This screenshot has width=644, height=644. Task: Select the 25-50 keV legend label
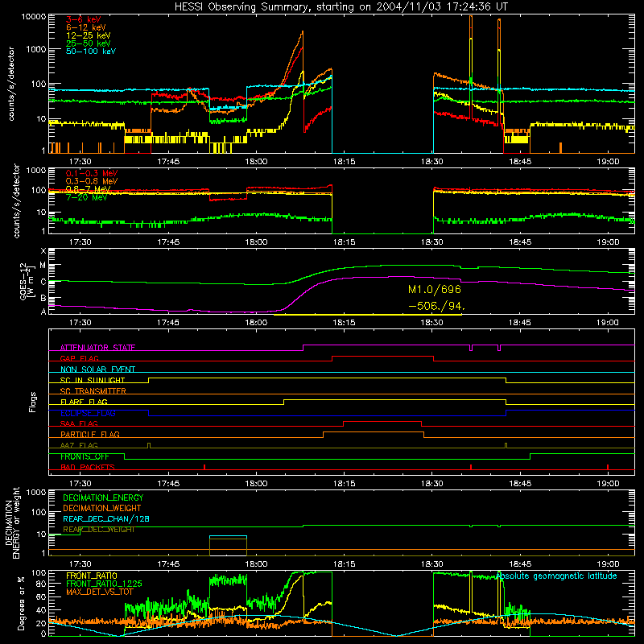click(89, 43)
